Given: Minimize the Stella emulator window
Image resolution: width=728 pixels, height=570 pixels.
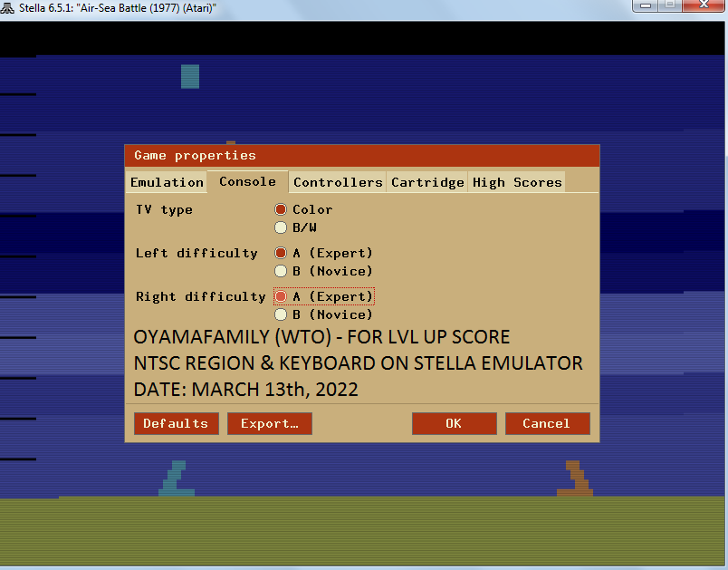Looking at the screenshot, I should pyautogui.click(x=645, y=5).
